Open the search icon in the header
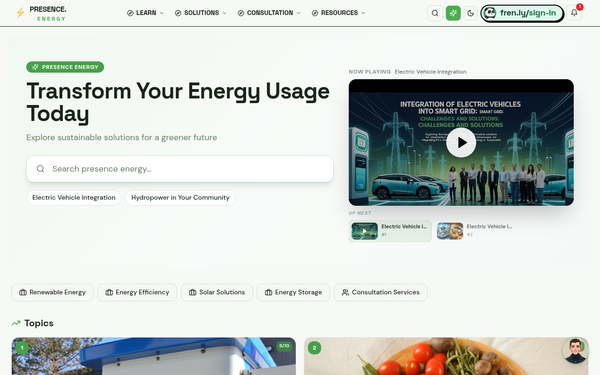600x375 pixels. [435, 13]
